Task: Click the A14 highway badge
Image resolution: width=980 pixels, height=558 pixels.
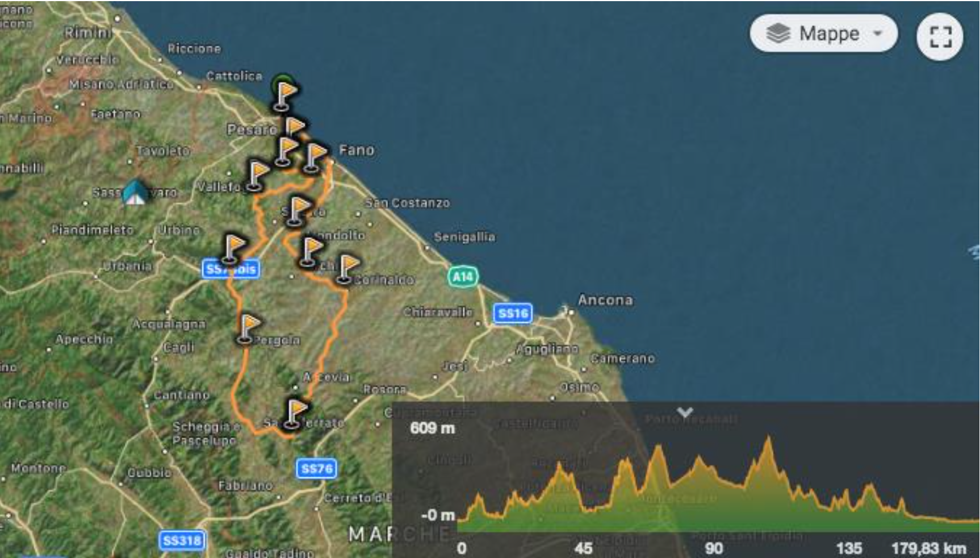Action: coord(463,277)
